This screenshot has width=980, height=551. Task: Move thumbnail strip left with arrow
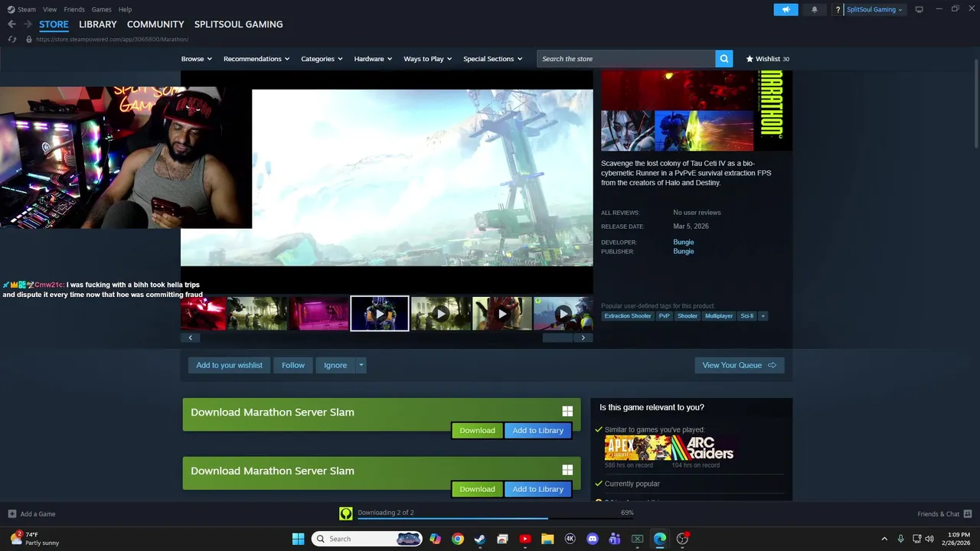click(x=191, y=337)
